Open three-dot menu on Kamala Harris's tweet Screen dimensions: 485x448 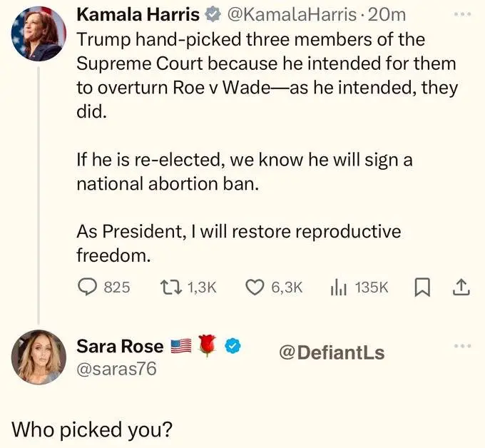pos(462,14)
